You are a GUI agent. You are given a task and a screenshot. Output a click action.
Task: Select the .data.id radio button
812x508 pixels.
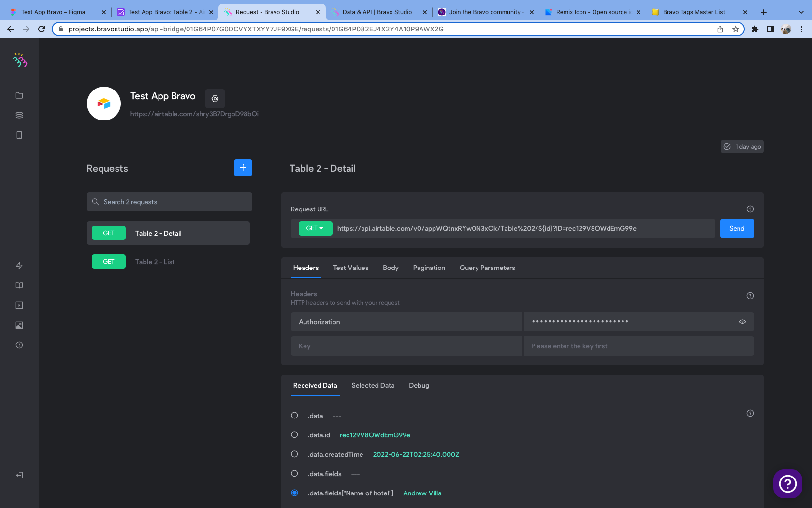(x=294, y=435)
